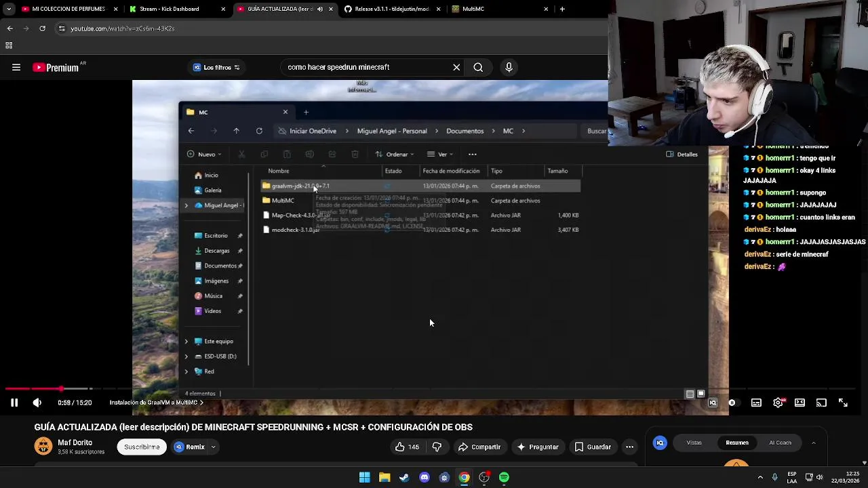The height and width of the screenshot is (488, 868).
Task: Open the YouTube hamburger guide menu
Action: tap(16, 67)
